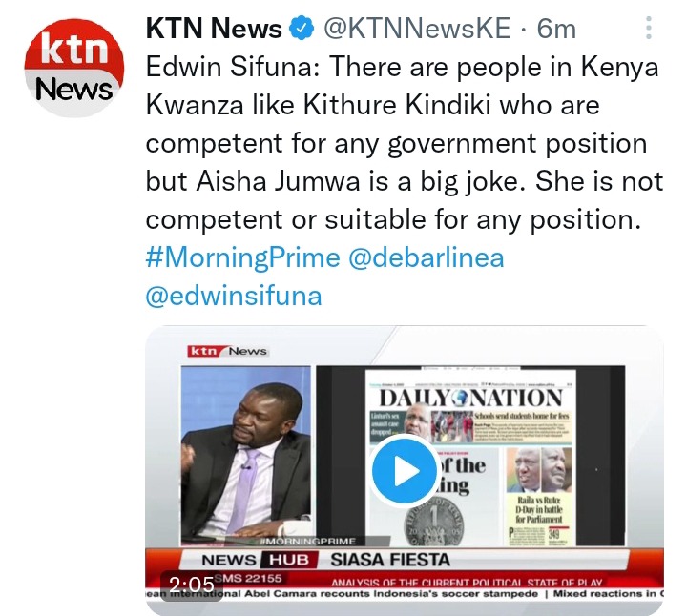This screenshot has width=687, height=616.
Task: Click the scrolling news ticker at bottom
Action: pyautogui.click(x=405, y=594)
